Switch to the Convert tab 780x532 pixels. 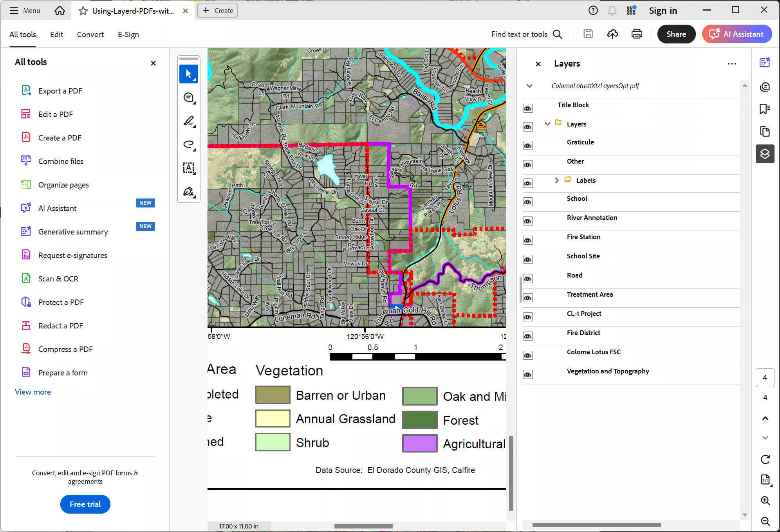click(90, 34)
